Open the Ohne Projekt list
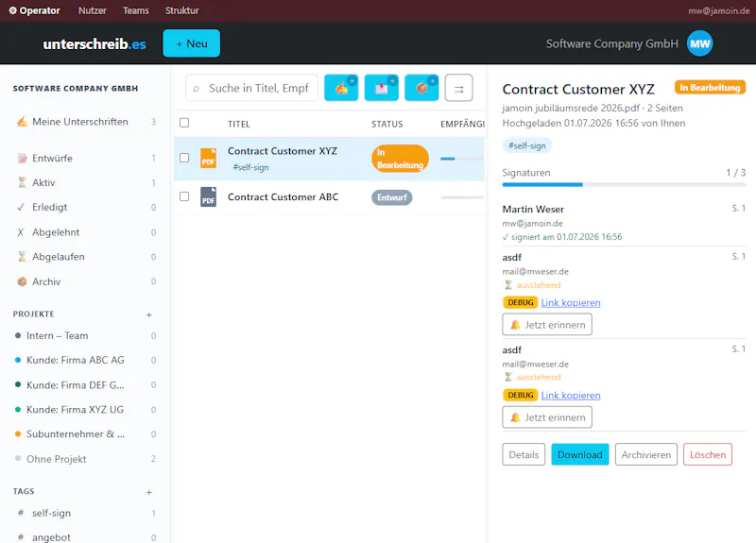 pyautogui.click(x=85, y=459)
